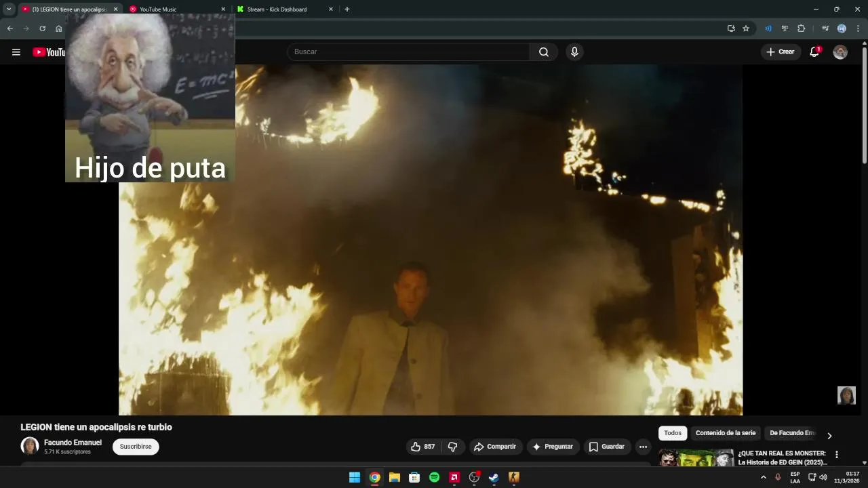Open AMD Software from the taskbar

(454, 477)
